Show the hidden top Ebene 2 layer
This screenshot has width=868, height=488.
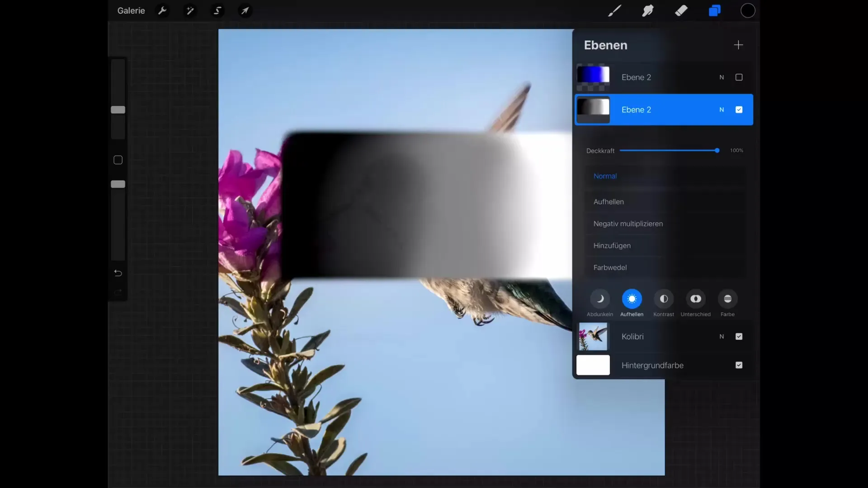click(x=739, y=77)
